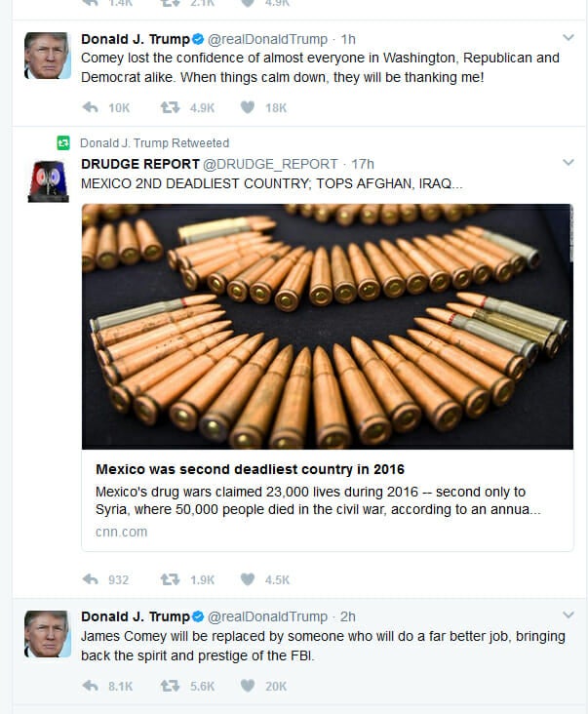Viewport: 588px width, 714px height.
Task: Like the tweet with 20K hearts
Action: pos(248,686)
